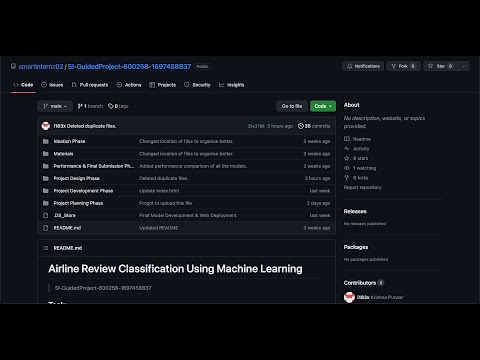Image resolution: width=480 pixels, height=360 pixels.
Task: Open Performance & Final Submission Phase folder
Action: click(94, 166)
